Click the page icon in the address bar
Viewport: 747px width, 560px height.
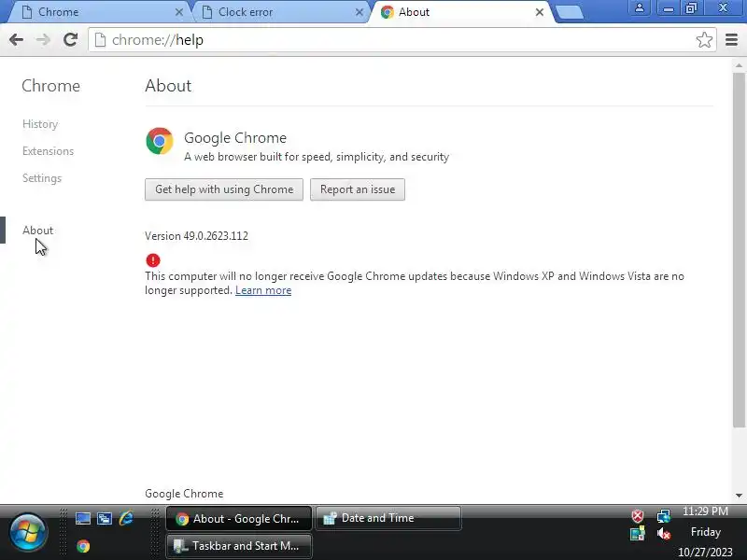[100, 40]
